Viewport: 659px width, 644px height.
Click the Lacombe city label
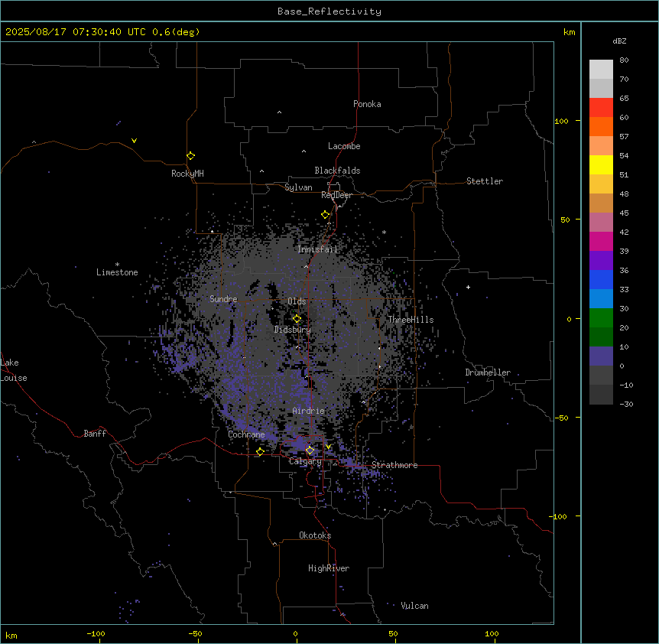click(x=344, y=146)
